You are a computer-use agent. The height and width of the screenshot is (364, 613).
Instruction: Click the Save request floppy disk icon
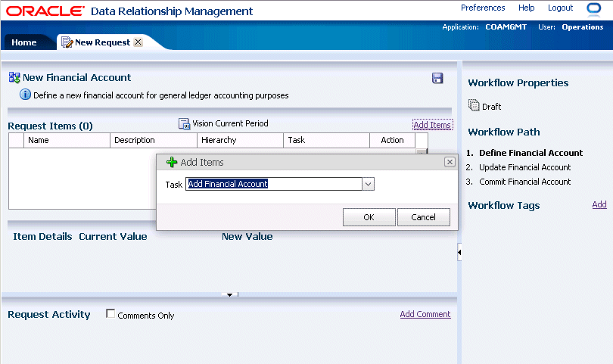437,78
